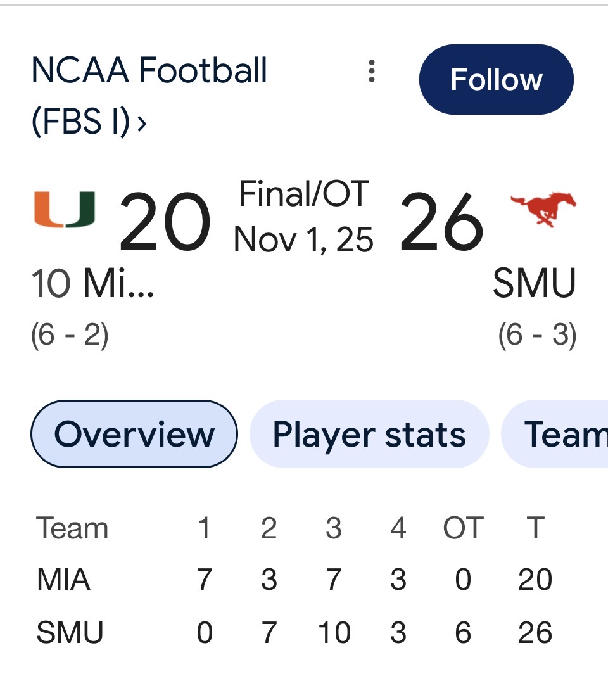Tap the Miami Hurricanes U logo
This screenshot has height=700, width=608.
coord(65,210)
